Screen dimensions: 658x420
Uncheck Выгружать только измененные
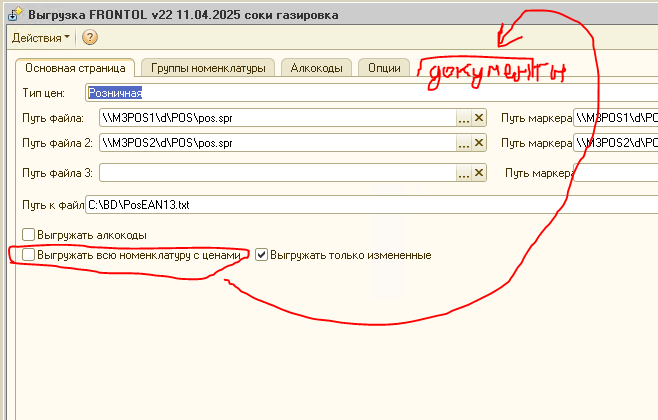(262, 255)
